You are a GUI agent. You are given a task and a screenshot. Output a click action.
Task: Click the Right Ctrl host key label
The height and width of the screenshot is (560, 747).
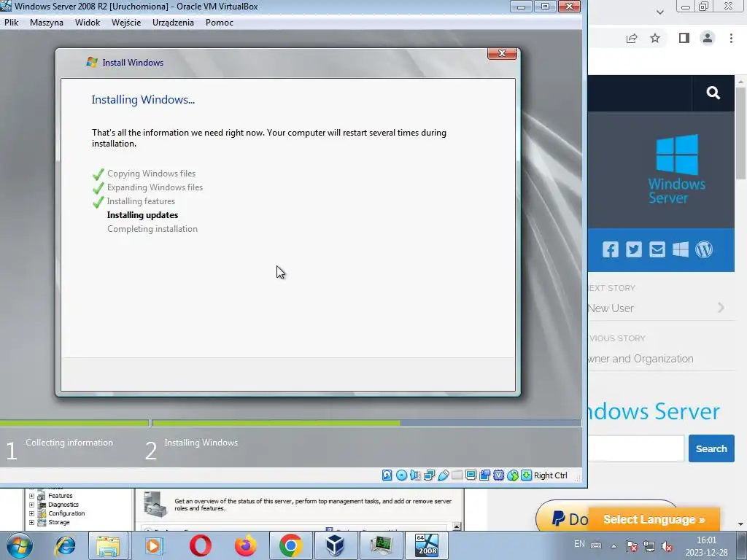[x=550, y=475]
